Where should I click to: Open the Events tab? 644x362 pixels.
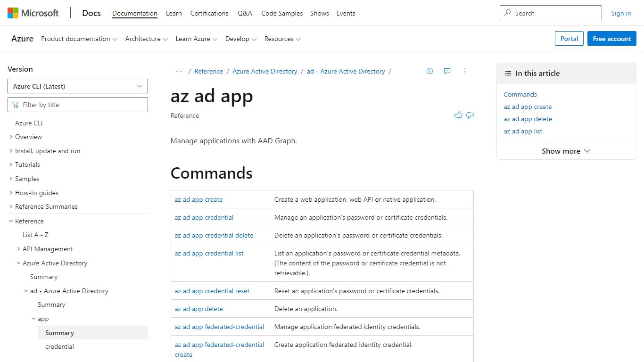(346, 13)
